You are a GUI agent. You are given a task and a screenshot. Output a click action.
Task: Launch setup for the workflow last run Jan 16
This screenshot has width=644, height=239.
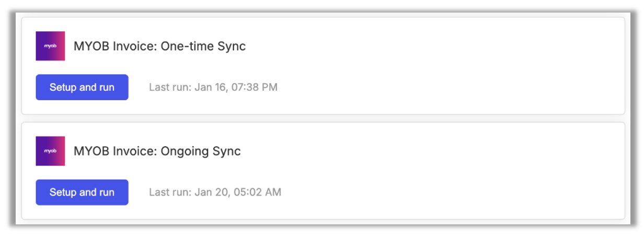[82, 87]
